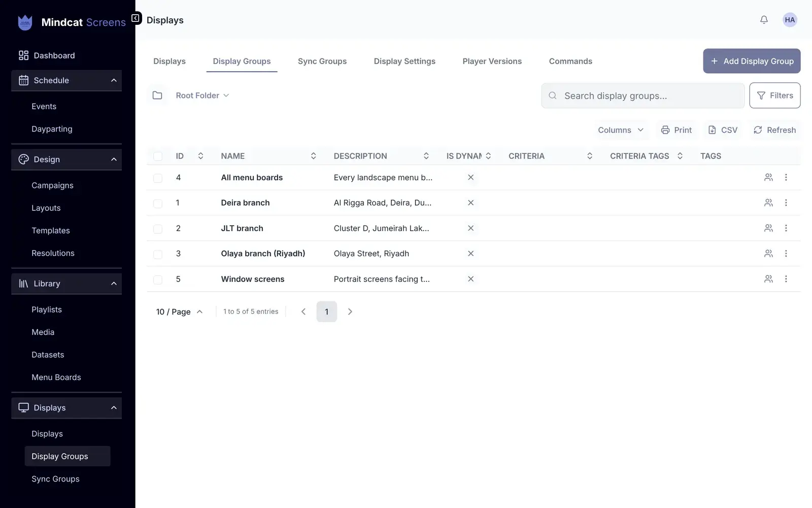Viewport: 812px width, 508px height.
Task: Switch to the Commands tab
Action: [x=570, y=61]
